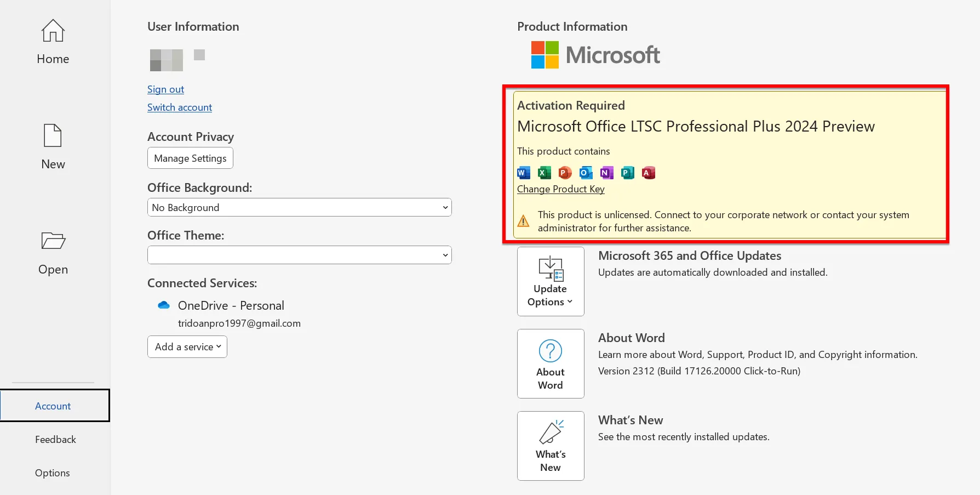Click the PowerPoint app icon under product contains
Image resolution: width=980 pixels, height=495 pixels.
(565, 173)
